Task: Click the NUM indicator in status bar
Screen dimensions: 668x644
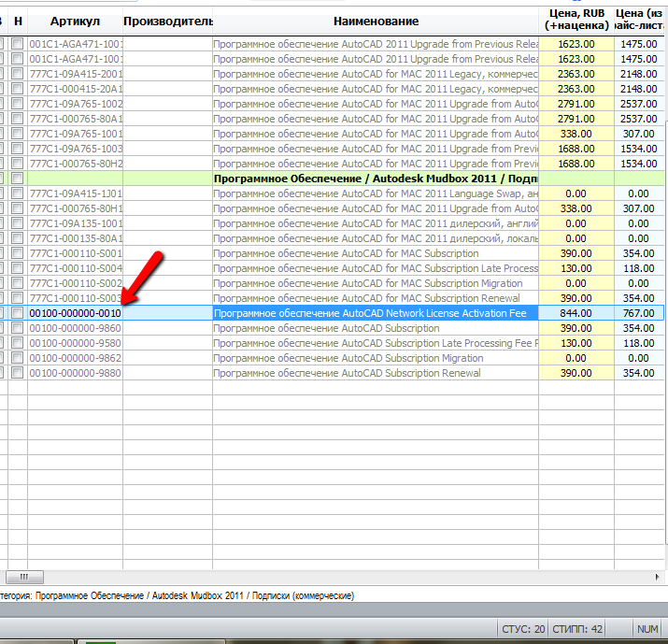Action: coord(647,629)
